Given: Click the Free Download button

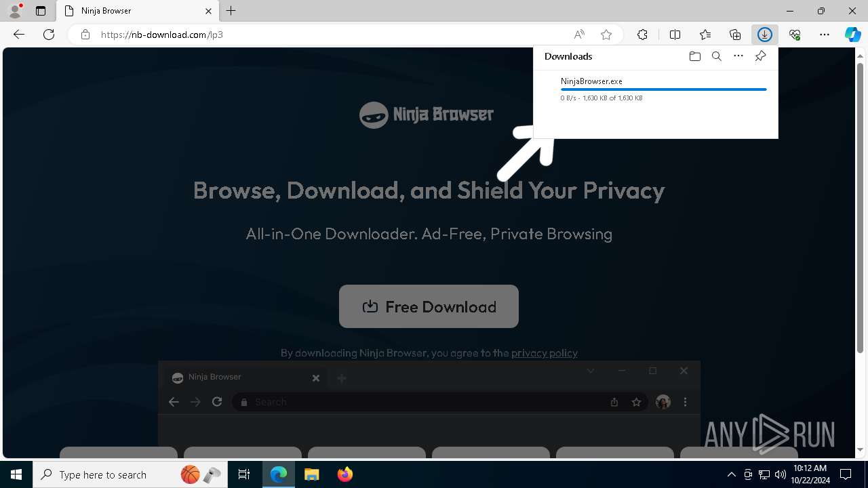Looking at the screenshot, I should point(429,306).
